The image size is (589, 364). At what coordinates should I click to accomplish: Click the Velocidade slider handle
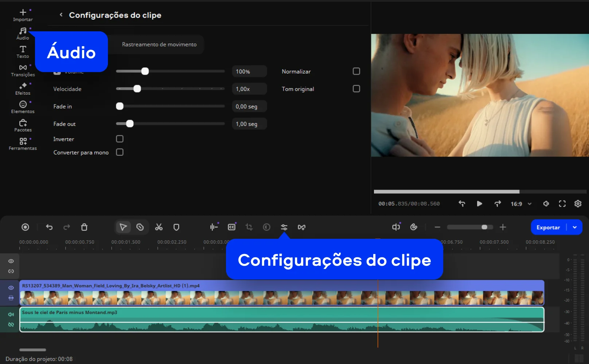[137, 89]
